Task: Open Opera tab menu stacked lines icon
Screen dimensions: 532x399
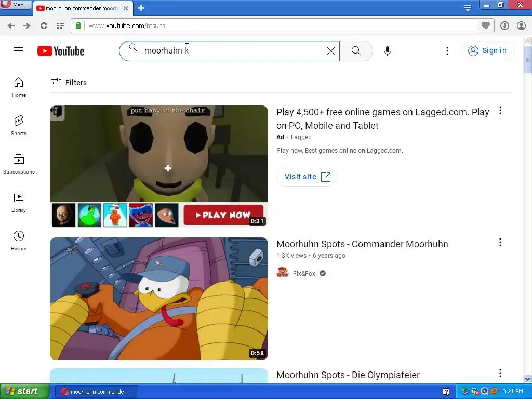Action: pyautogui.click(x=468, y=8)
